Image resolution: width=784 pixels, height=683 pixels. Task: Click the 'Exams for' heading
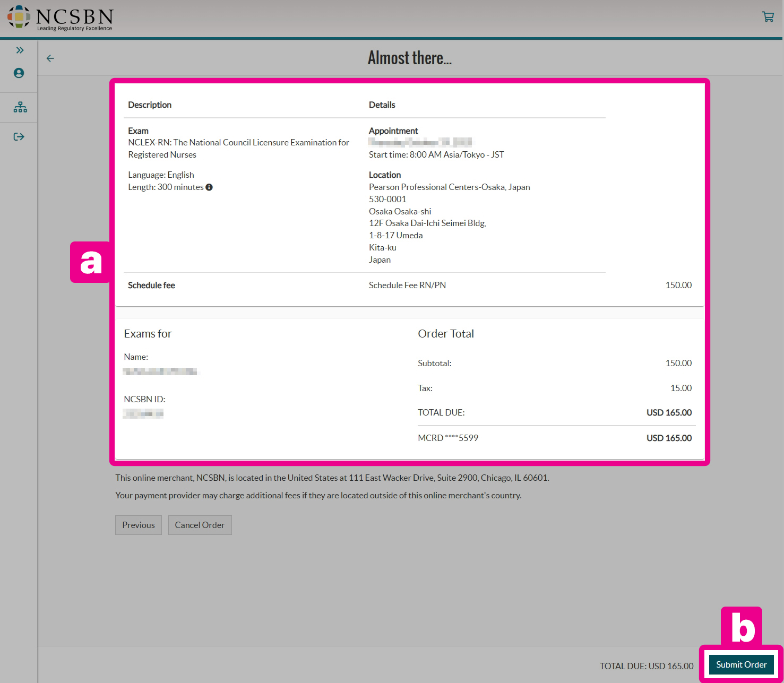tap(148, 334)
